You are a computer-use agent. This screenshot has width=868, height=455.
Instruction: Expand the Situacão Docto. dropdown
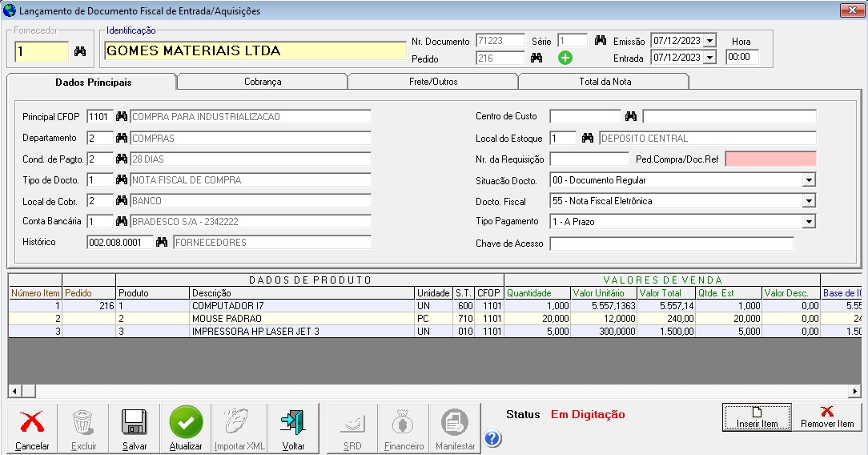tap(809, 180)
